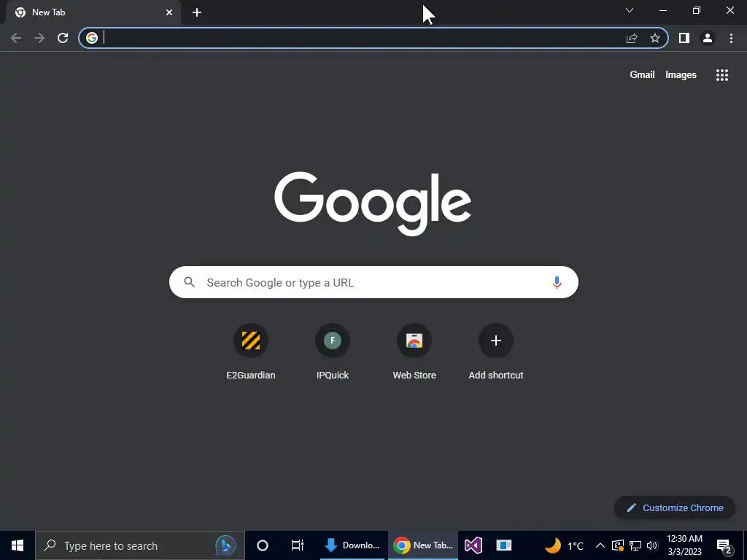Click the security tray icon with orange dot
This screenshot has height=560, width=747.
click(617, 545)
